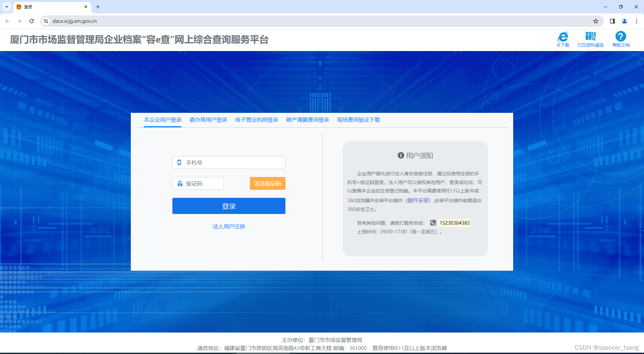Open the browser profile avatar

tap(625, 21)
